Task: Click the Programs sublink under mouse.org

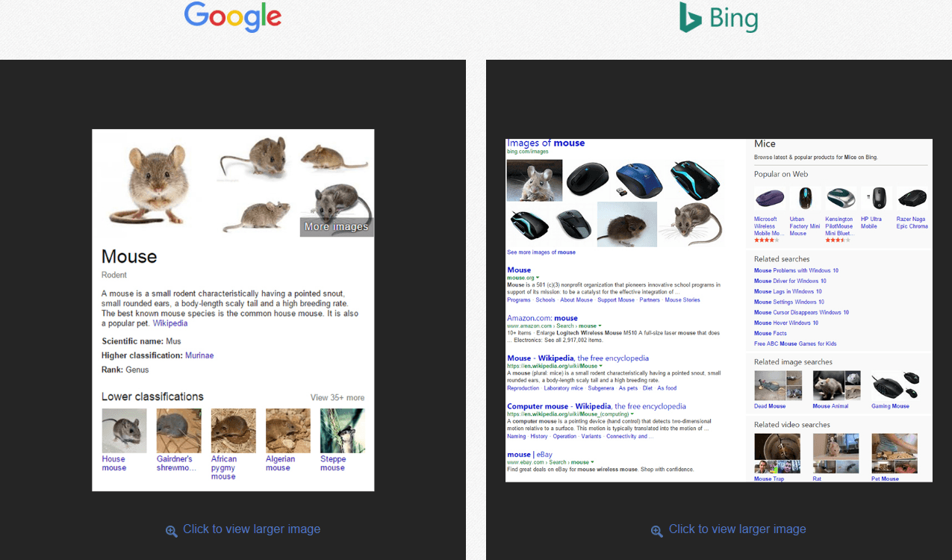Action: 519,299
